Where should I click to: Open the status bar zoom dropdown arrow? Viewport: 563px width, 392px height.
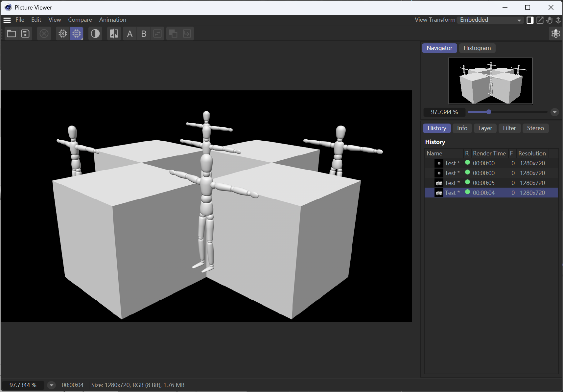coord(51,385)
